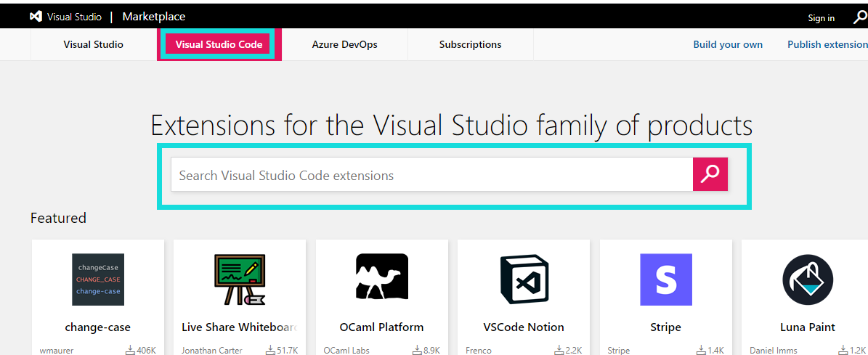
Task: Go to the Subscriptions tab
Action: coord(470,44)
